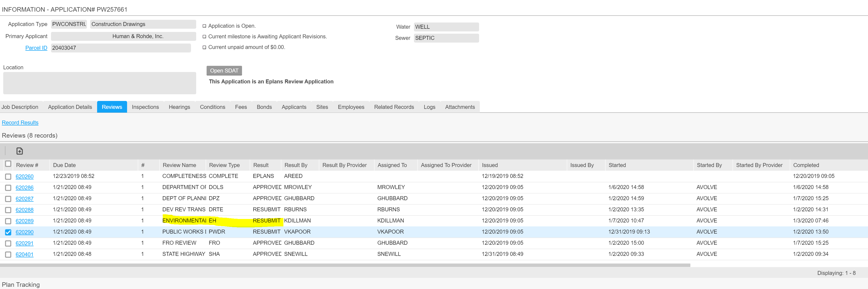Click the add new review record icon
Image resolution: width=868 pixels, height=289 pixels.
click(20, 151)
